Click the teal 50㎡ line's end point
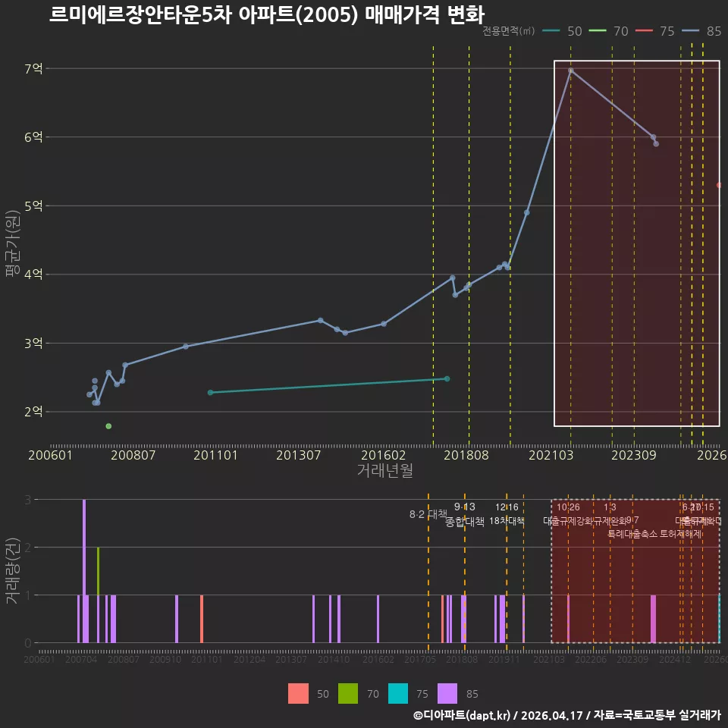Viewport: 728px width, 728px height. pyautogui.click(x=447, y=379)
